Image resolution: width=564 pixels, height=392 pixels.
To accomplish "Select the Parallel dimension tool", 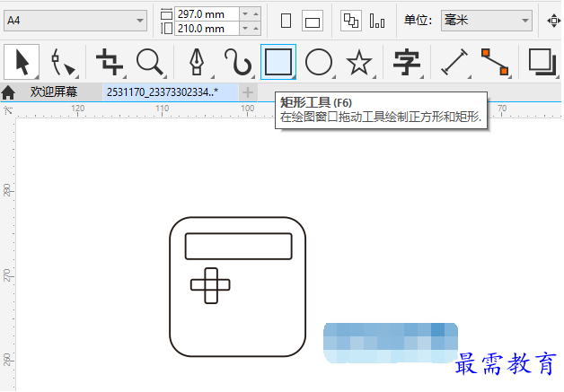I will (x=454, y=62).
